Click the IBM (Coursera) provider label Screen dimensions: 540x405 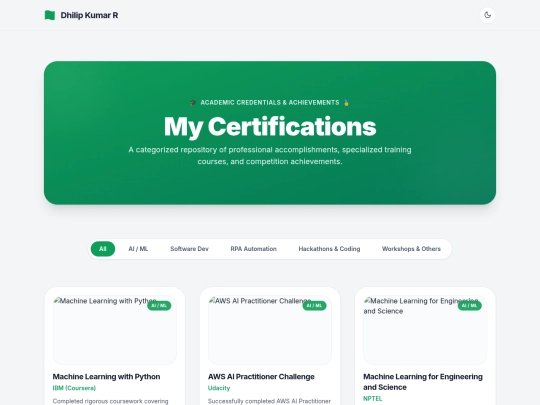74,388
